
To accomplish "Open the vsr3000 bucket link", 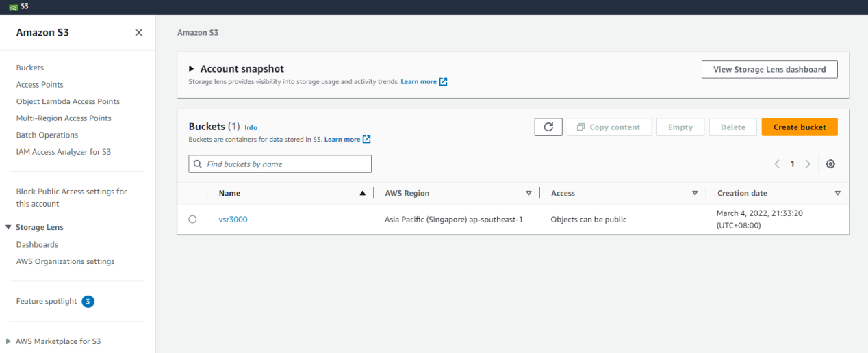I will point(233,220).
